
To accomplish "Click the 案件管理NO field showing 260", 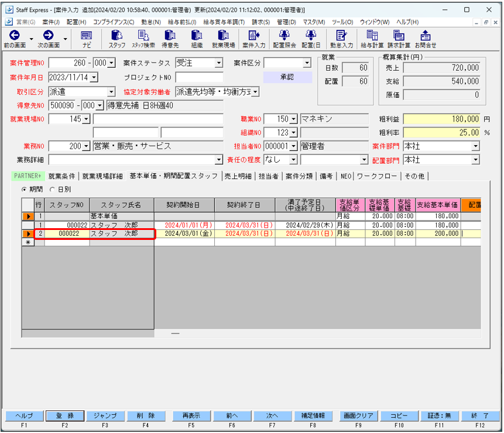I will 68,63.
